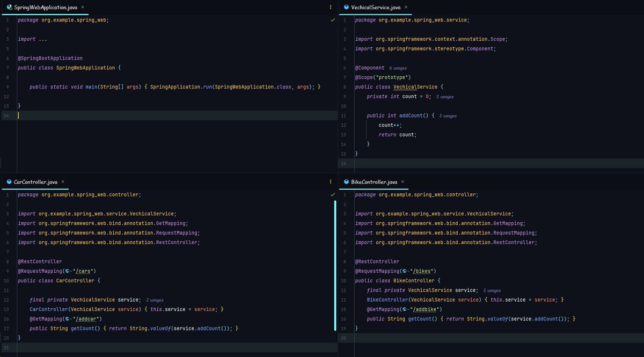Open "2 usages" hint beside count field
This screenshot has width=644, height=357.
pyautogui.click(x=445, y=97)
